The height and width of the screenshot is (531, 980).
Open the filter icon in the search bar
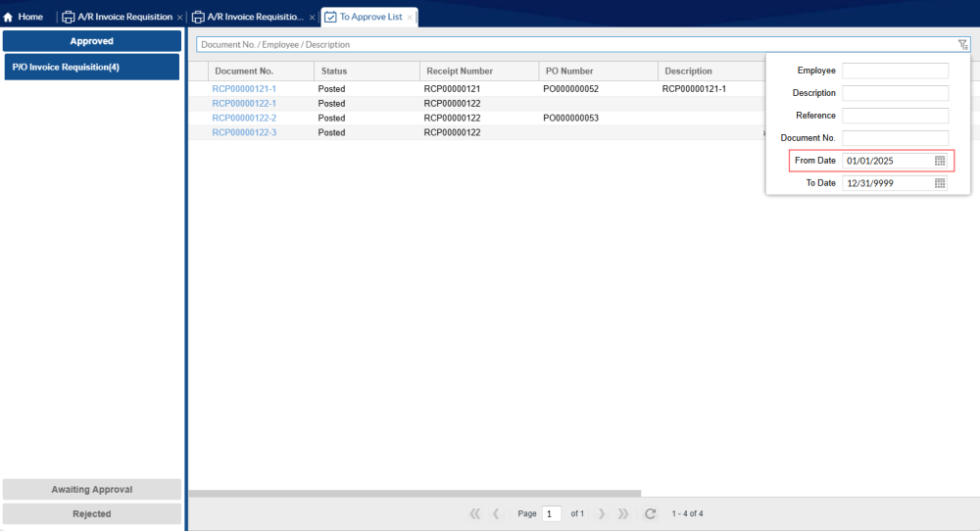point(962,44)
